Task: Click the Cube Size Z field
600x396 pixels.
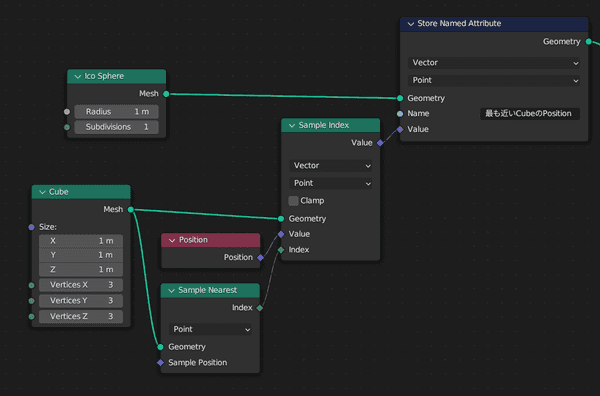Action: pos(81,269)
